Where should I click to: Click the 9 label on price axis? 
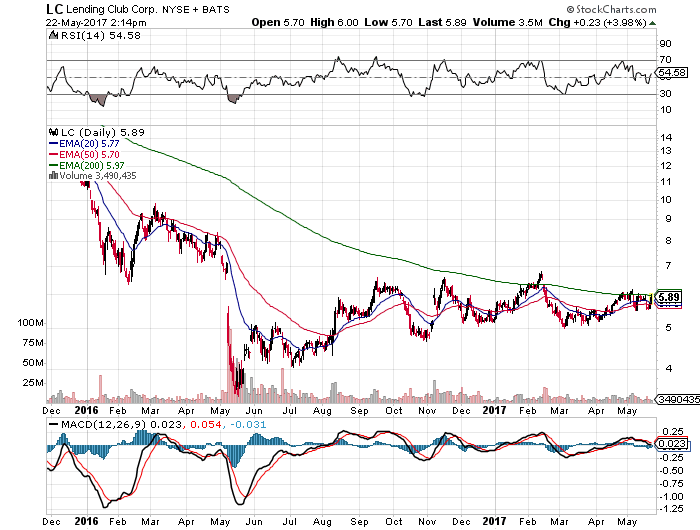pyautogui.click(x=668, y=219)
